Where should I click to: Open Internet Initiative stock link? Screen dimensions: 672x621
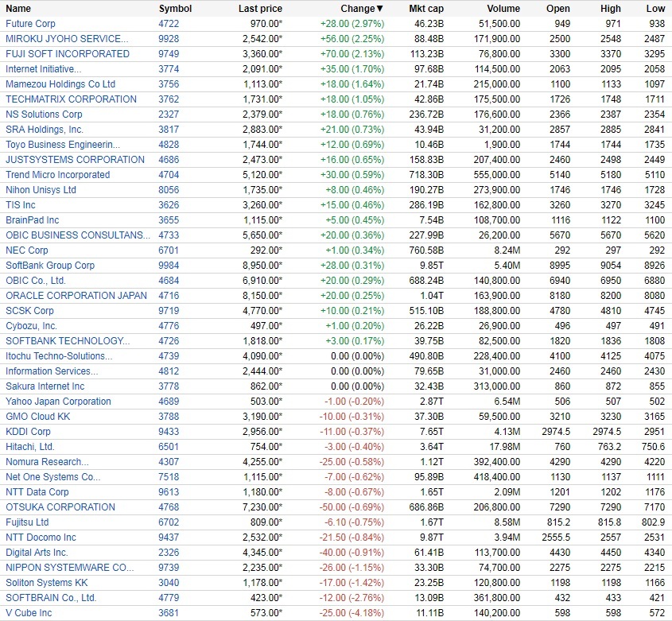point(43,69)
